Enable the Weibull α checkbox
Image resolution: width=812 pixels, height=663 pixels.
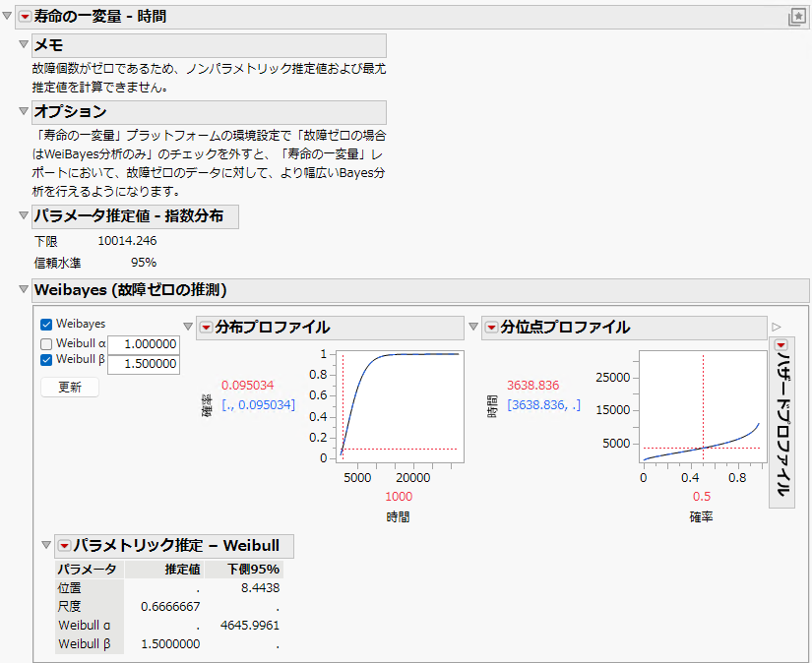[x=46, y=343]
